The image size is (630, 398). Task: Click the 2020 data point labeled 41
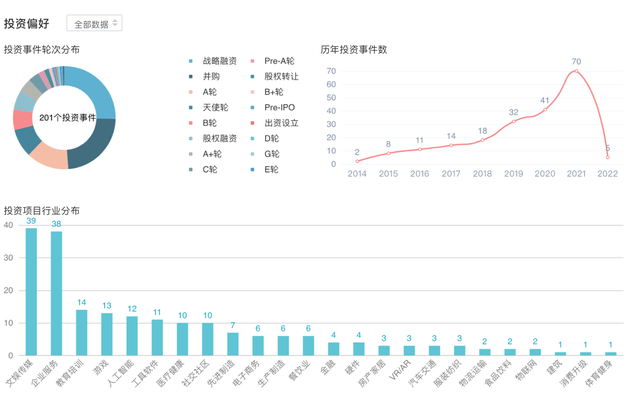tap(545, 110)
